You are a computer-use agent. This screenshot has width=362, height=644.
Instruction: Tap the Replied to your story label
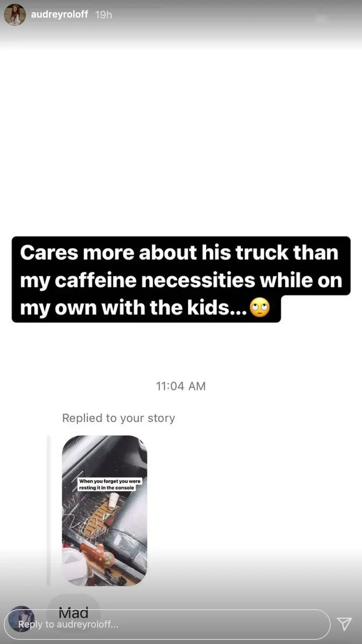pyautogui.click(x=118, y=418)
